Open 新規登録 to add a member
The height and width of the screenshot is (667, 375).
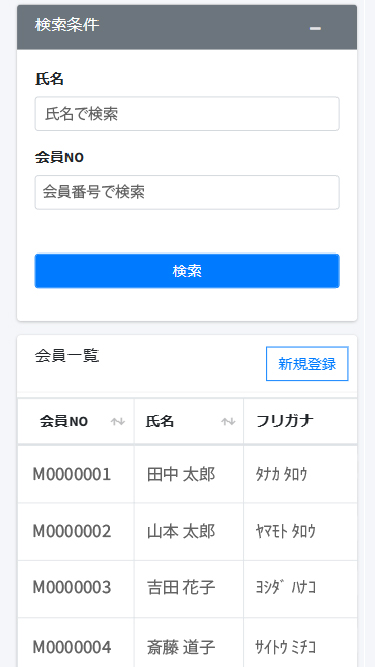(307, 364)
